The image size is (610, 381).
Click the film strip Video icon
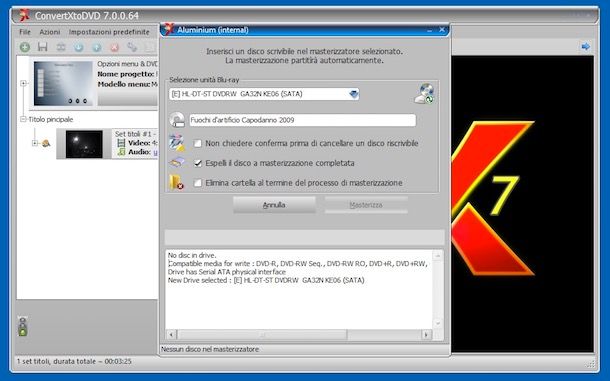pos(121,143)
